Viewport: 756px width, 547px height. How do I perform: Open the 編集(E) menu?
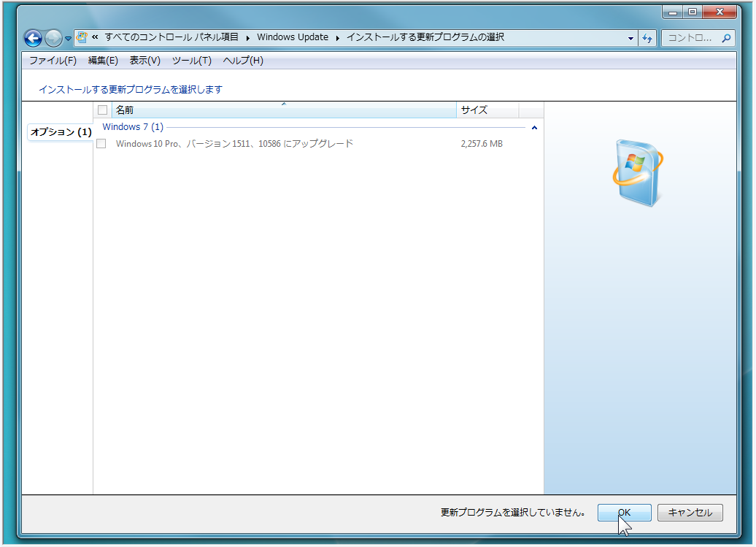[103, 61]
